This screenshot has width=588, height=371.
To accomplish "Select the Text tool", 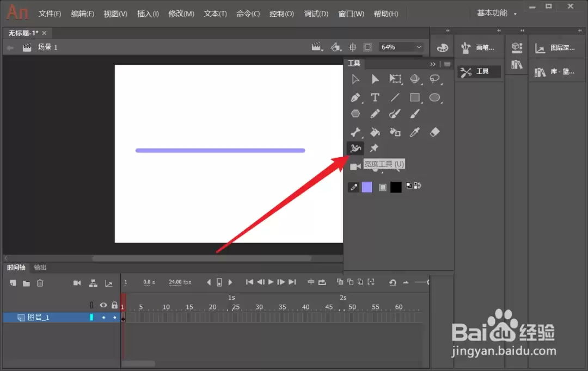I will pyautogui.click(x=375, y=97).
